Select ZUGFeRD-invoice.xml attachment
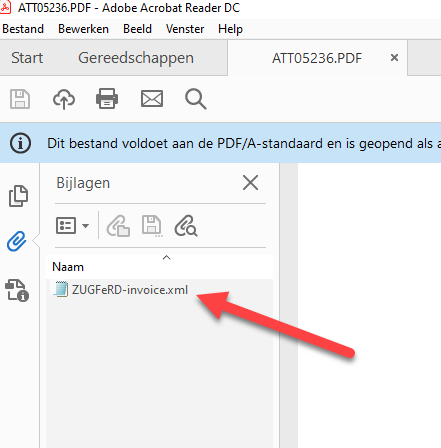This screenshot has height=448, width=441. pos(130,290)
